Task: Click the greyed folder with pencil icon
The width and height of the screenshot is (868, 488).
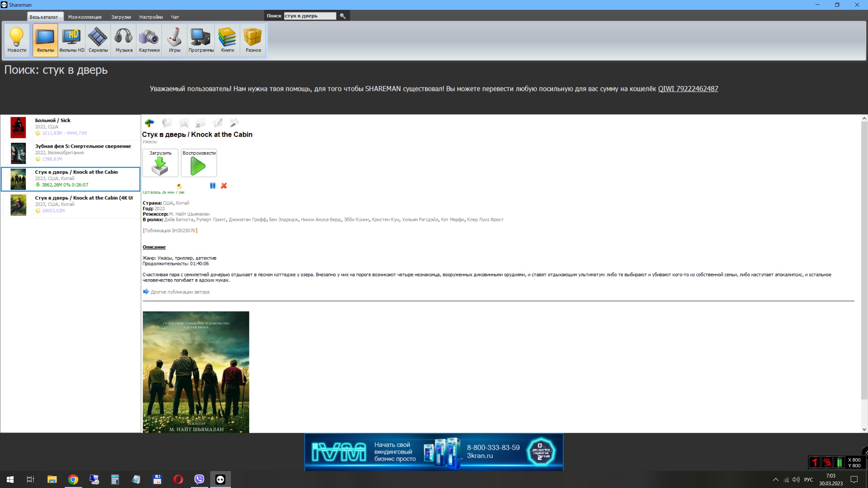Action: 217,123
